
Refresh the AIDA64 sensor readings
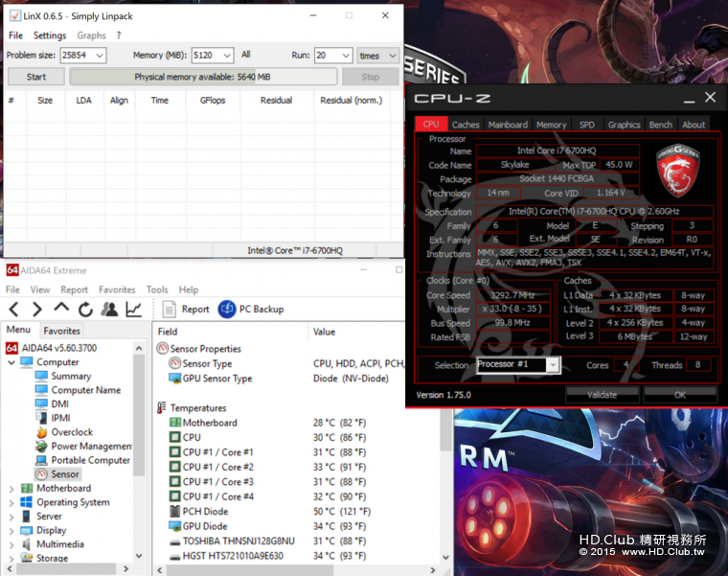pyautogui.click(x=85, y=309)
